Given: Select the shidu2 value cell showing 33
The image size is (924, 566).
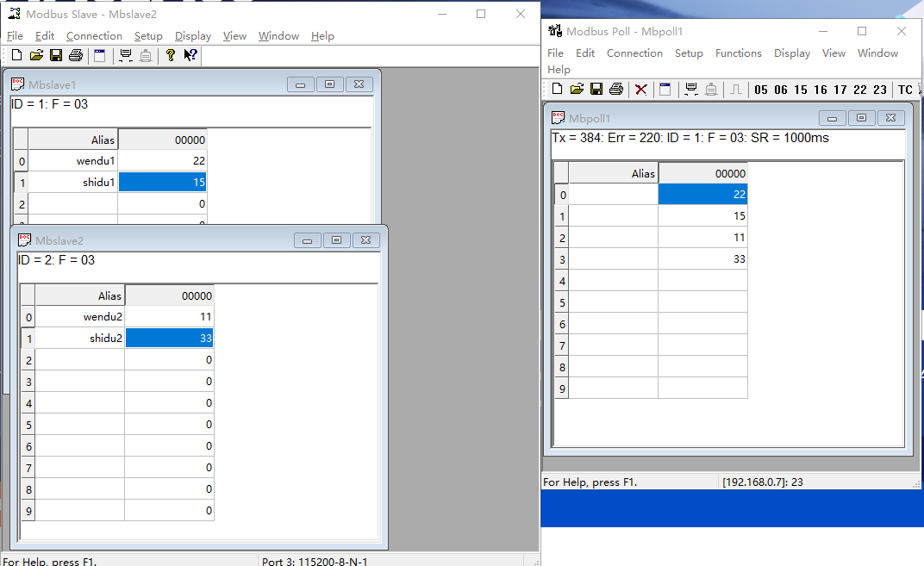Looking at the screenshot, I should click(x=169, y=339).
